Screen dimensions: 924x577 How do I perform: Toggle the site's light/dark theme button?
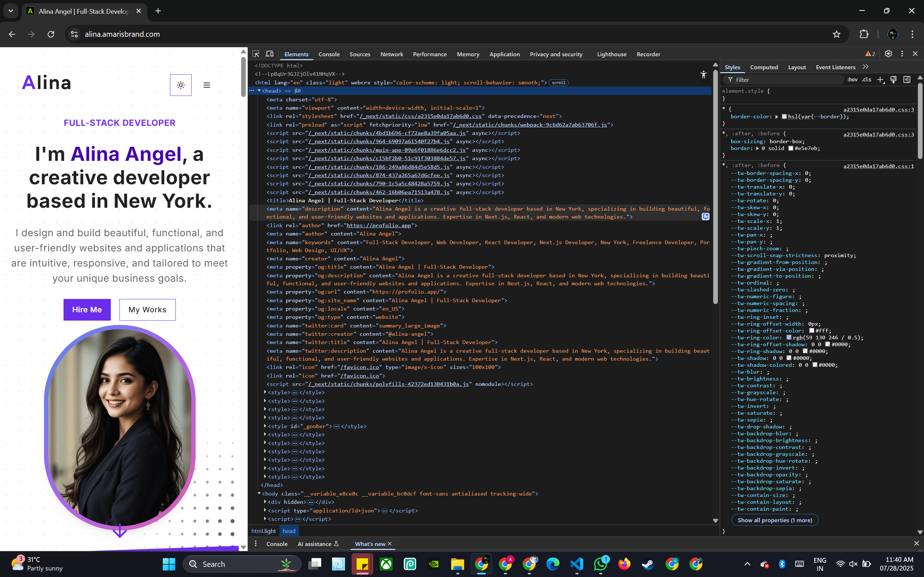(x=180, y=85)
